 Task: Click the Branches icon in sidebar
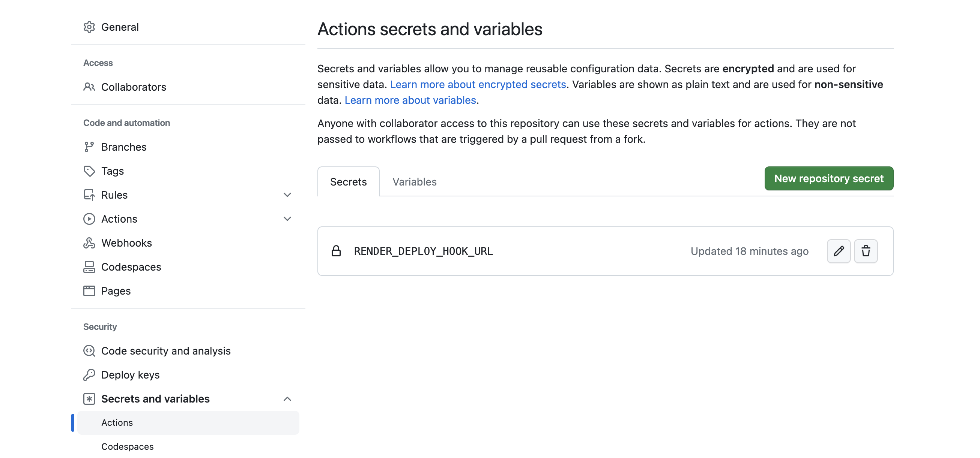pos(89,147)
